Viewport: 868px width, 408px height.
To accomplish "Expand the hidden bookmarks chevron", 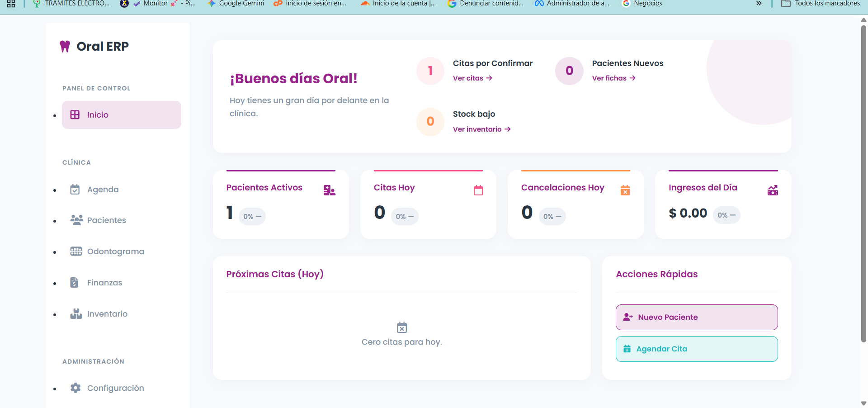I will [759, 4].
